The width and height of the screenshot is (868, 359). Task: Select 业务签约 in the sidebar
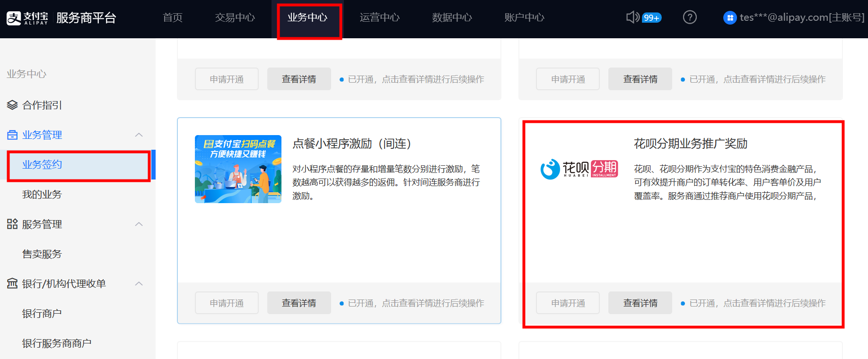pyautogui.click(x=78, y=164)
